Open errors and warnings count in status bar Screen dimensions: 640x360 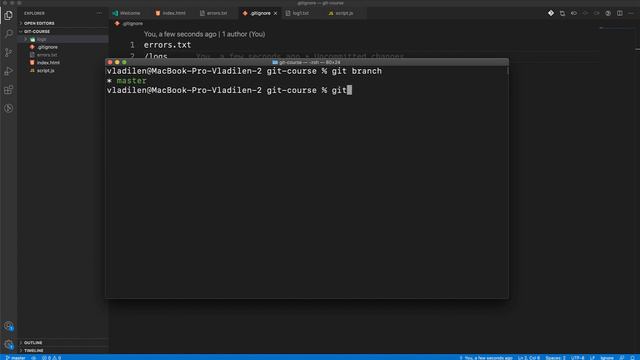pos(51,358)
